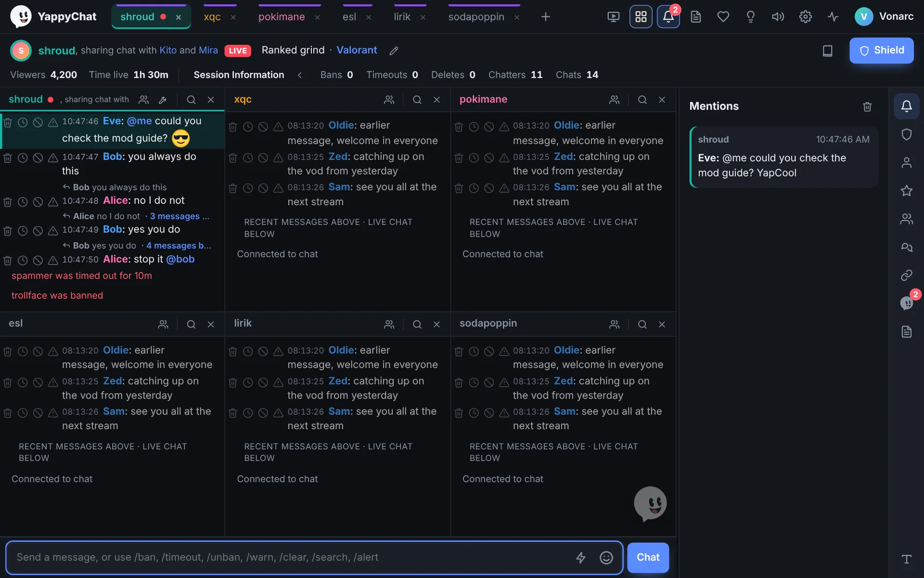Toggle the side panel book icon

827,51
